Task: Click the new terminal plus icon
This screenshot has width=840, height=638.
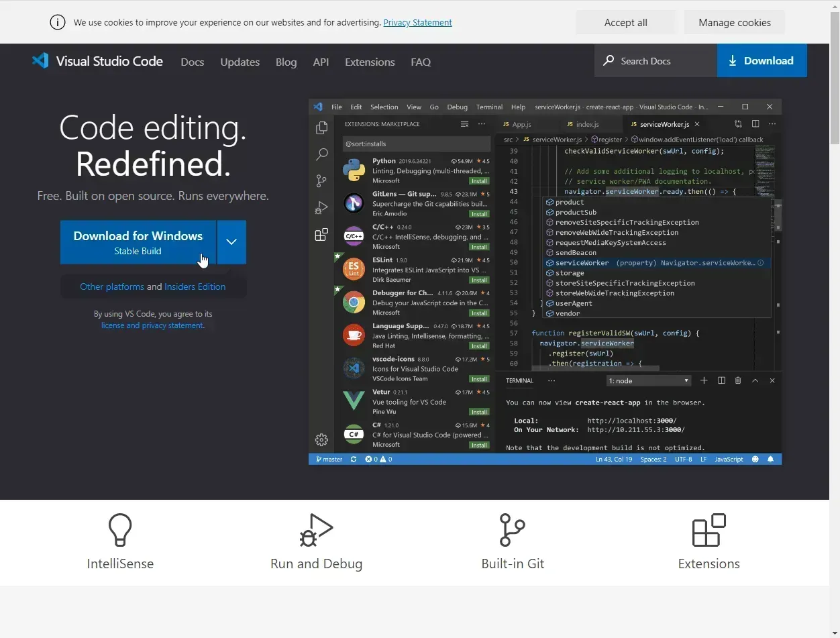Action: (704, 380)
